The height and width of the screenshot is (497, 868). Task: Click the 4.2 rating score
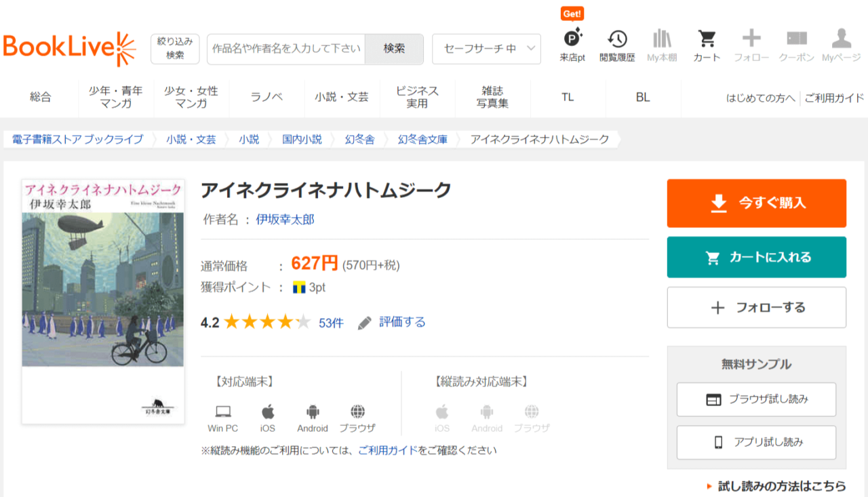(x=210, y=323)
